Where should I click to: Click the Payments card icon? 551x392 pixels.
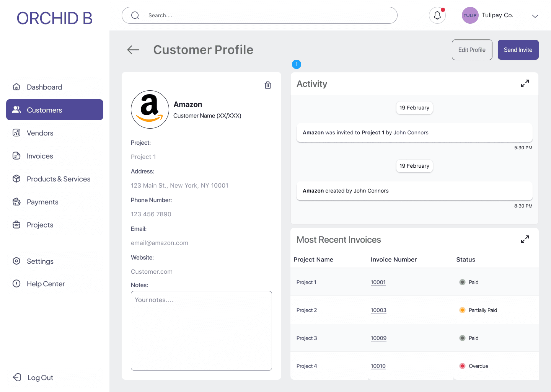pos(16,202)
